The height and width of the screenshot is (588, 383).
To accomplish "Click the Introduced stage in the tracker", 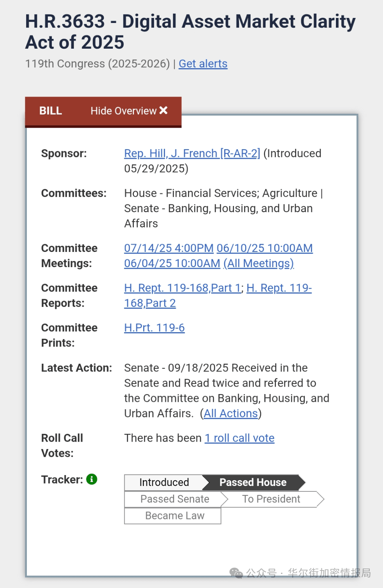I will (x=164, y=482).
